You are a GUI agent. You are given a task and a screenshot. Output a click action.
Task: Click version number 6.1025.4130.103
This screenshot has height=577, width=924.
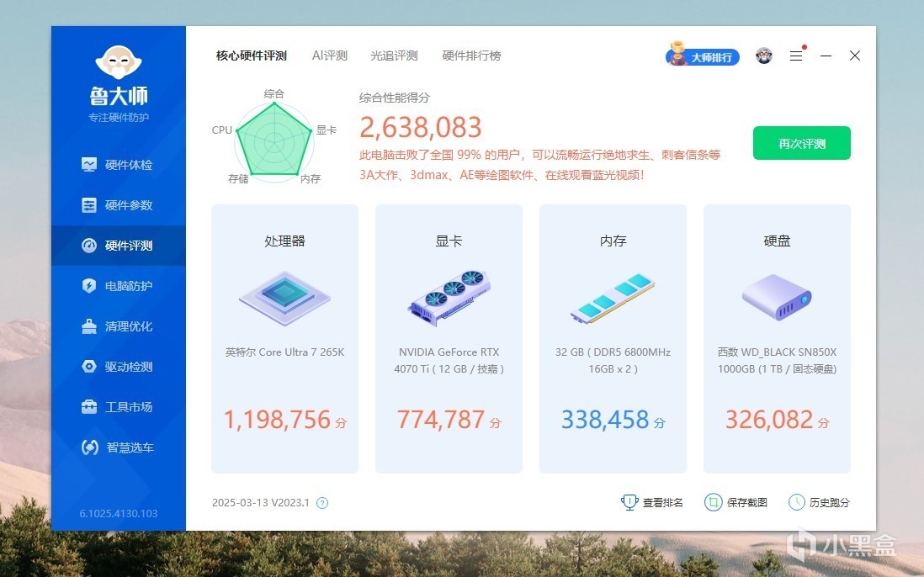119,513
